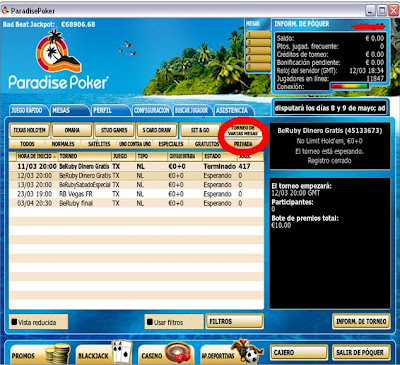Image resolution: width=400 pixels, height=365 pixels.
Task: Click the ParadisePoker title bar icon
Action: tap(5, 11)
